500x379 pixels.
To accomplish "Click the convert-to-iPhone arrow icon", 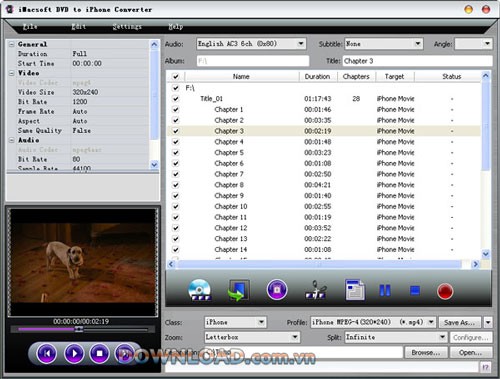I will (238, 290).
